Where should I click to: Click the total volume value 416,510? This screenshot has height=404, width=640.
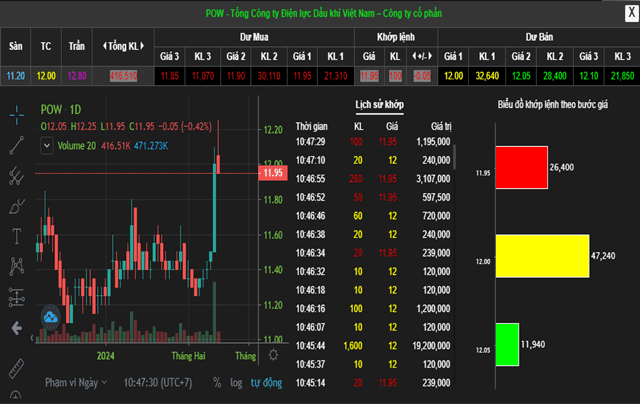(123, 76)
